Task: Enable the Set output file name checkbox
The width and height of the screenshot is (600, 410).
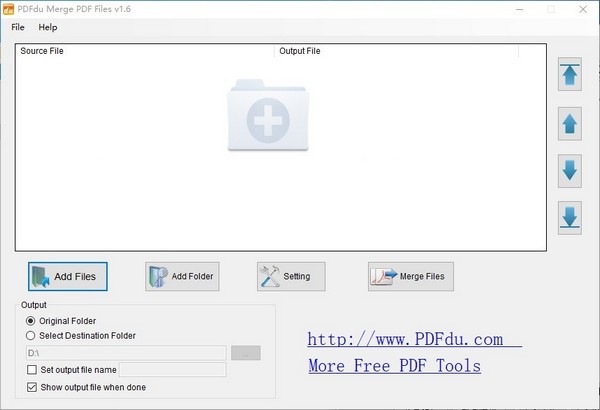Action: (32, 370)
